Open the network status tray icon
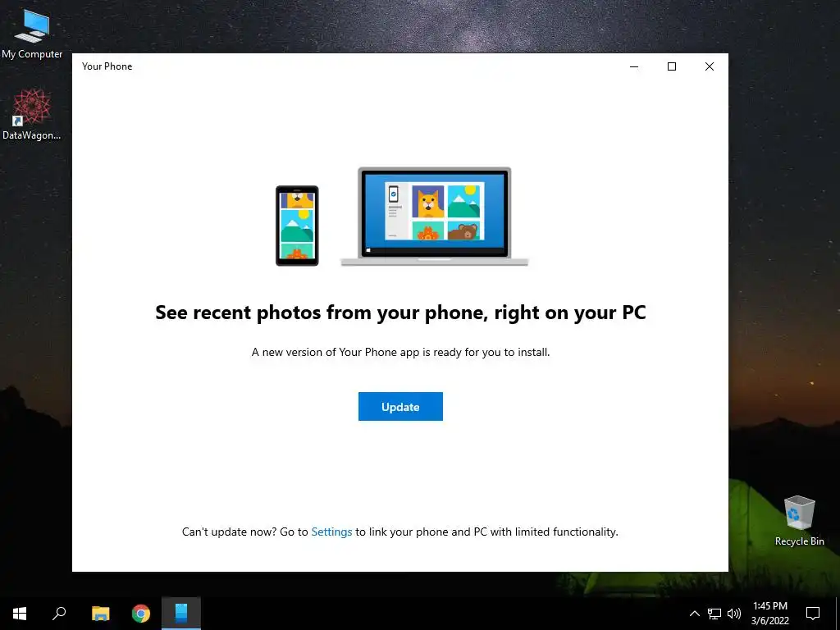This screenshot has width=840, height=630. click(x=714, y=614)
